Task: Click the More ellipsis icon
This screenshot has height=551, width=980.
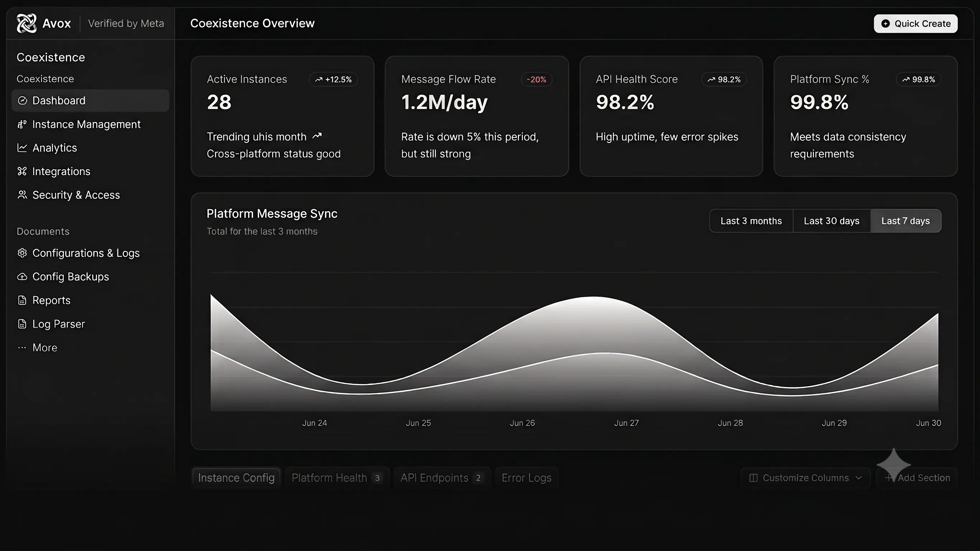Action: 22,348
